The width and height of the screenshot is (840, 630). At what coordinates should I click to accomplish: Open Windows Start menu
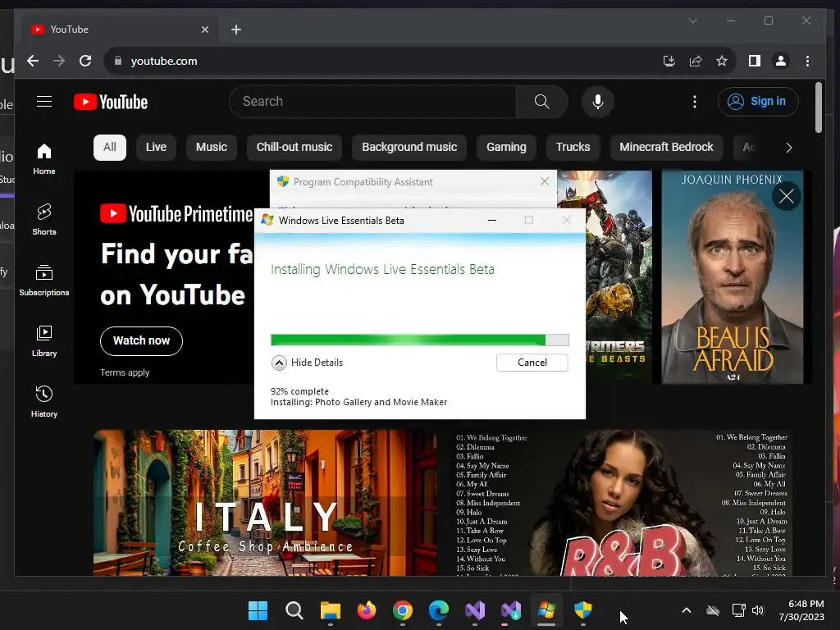point(258,610)
